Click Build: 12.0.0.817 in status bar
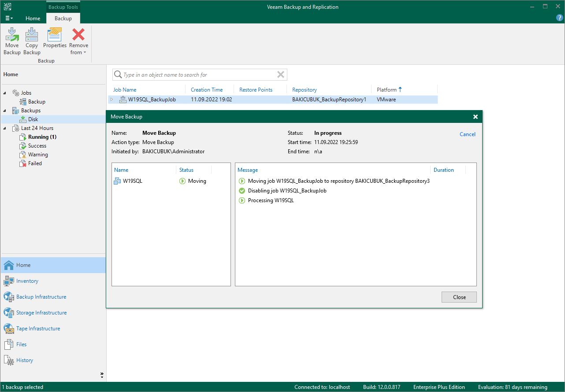 pyautogui.click(x=382, y=387)
